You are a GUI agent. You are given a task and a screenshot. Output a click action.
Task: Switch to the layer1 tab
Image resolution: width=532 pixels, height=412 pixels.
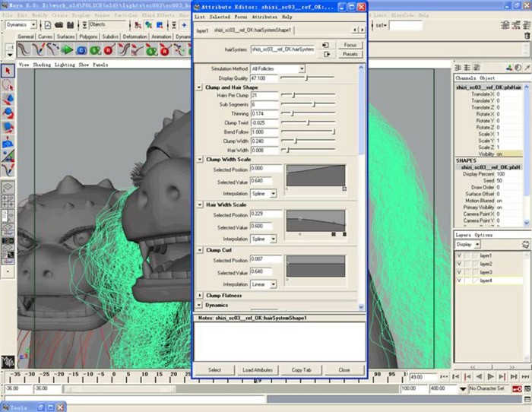[x=202, y=30]
